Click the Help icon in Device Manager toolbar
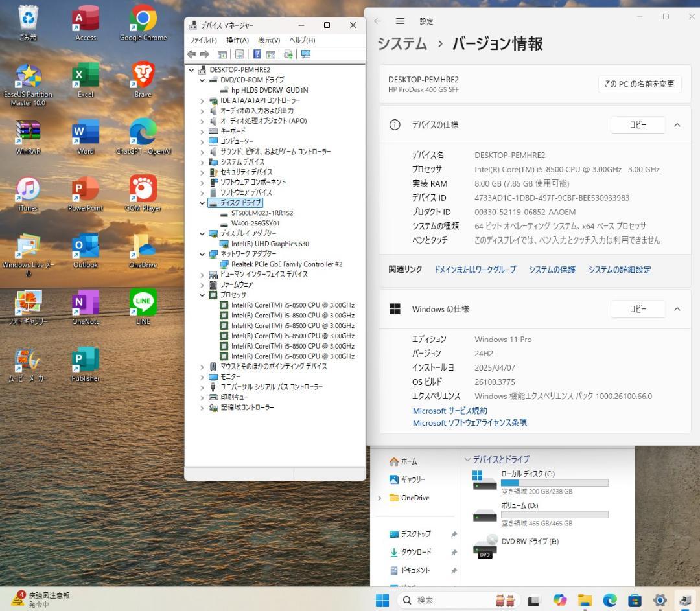This screenshot has width=700, height=611. click(x=257, y=54)
